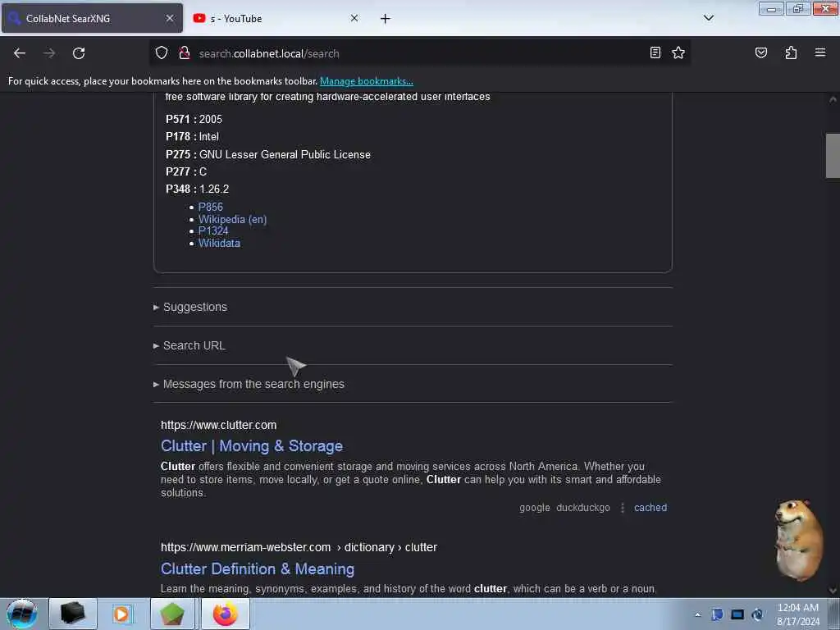
Task: Show hidden system tray icons
Action: 697,614
